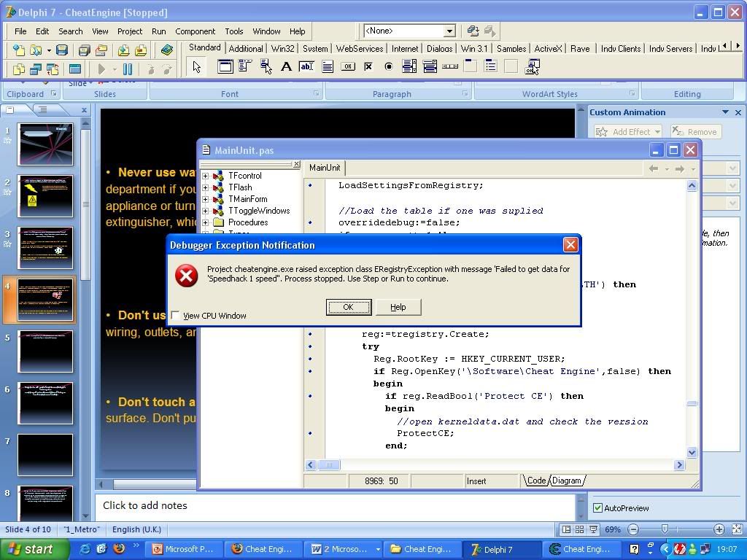The height and width of the screenshot is (560, 747).
Task: Click code editor vertical scroll down arrow
Action: click(x=692, y=452)
